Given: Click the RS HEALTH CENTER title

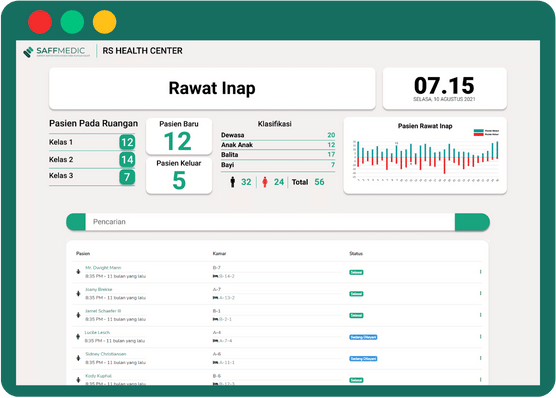Looking at the screenshot, I should coord(143,51).
